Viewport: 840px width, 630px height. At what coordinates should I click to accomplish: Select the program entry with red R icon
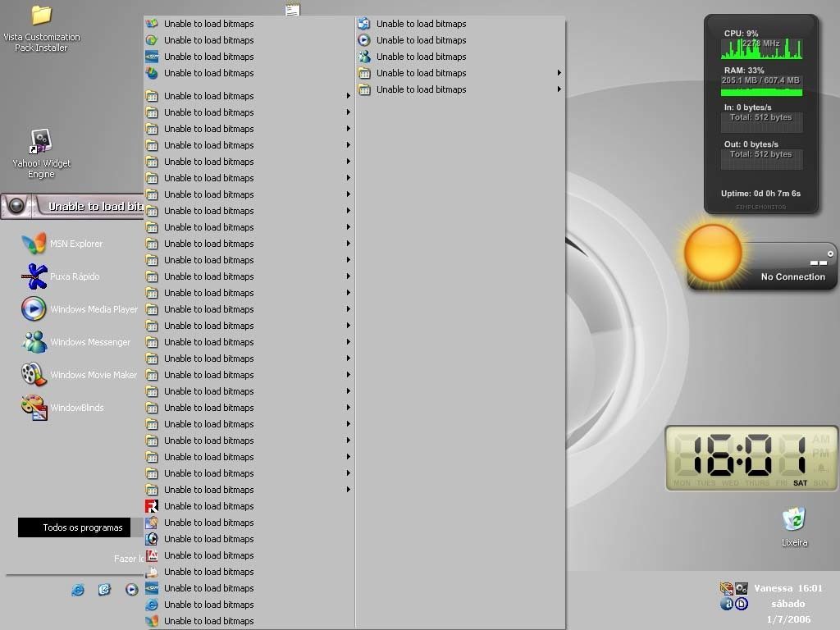click(x=249, y=506)
